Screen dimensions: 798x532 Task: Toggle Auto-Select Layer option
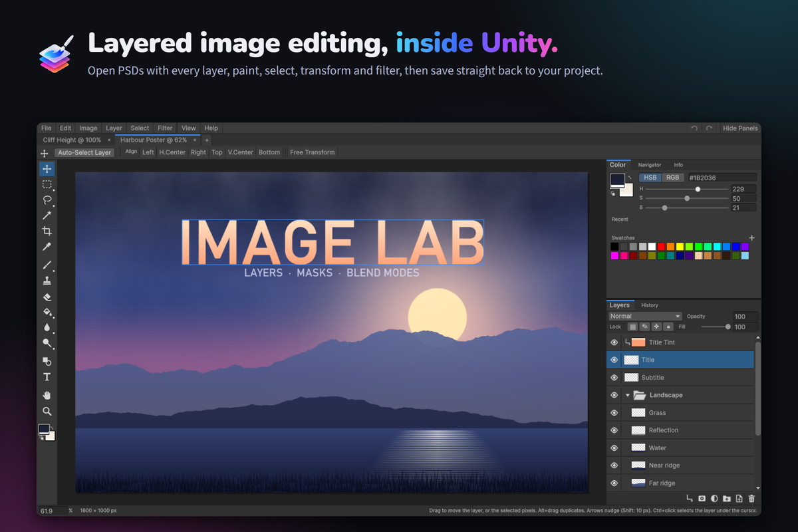pyautogui.click(x=84, y=152)
